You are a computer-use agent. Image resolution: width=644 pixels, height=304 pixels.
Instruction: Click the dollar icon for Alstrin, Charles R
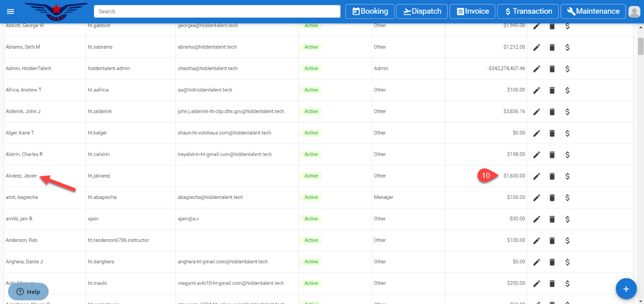567,155
